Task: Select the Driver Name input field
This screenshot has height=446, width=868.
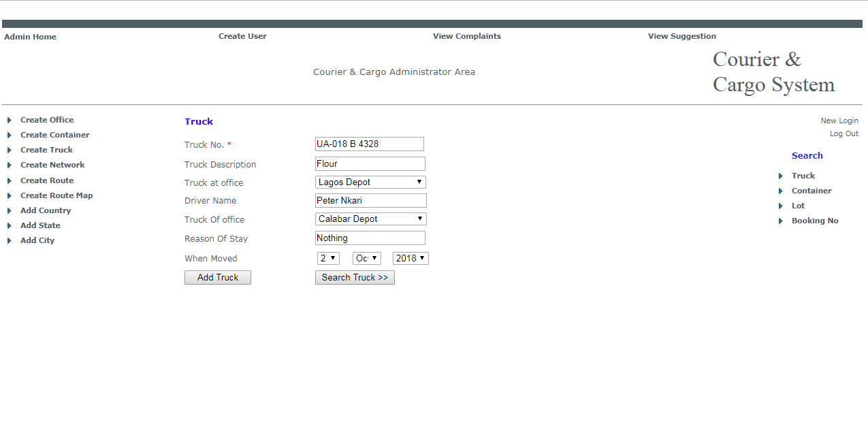Action: (x=370, y=200)
